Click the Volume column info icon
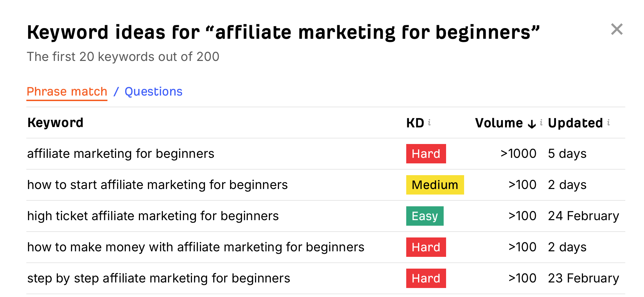The width and height of the screenshot is (644, 297). click(x=541, y=122)
